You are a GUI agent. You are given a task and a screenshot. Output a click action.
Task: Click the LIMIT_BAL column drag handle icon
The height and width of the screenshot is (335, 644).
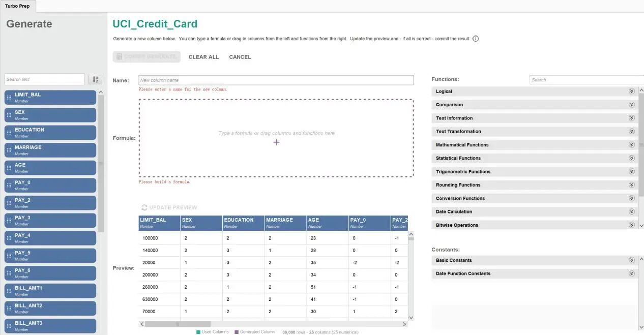[9, 98]
